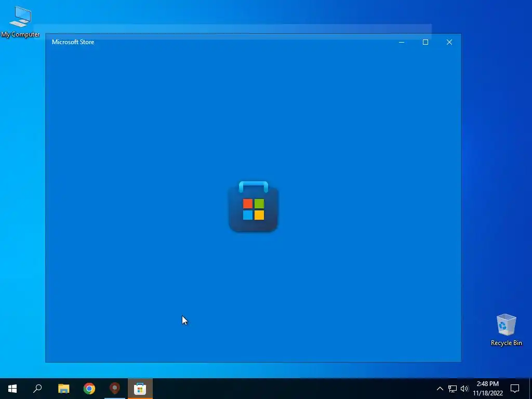532x399 pixels.
Task: Maximize the Microsoft Store window
Action: coord(425,42)
